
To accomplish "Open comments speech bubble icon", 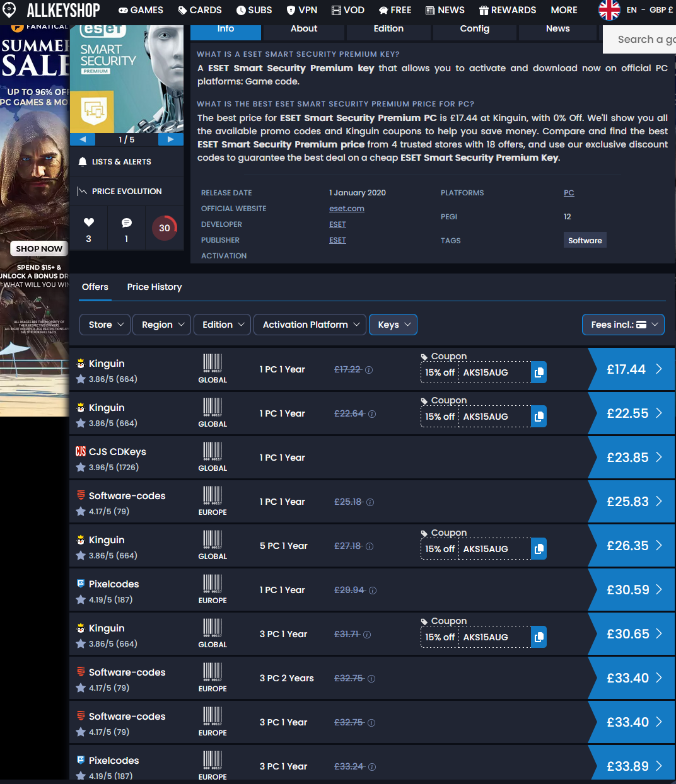I will click(127, 222).
